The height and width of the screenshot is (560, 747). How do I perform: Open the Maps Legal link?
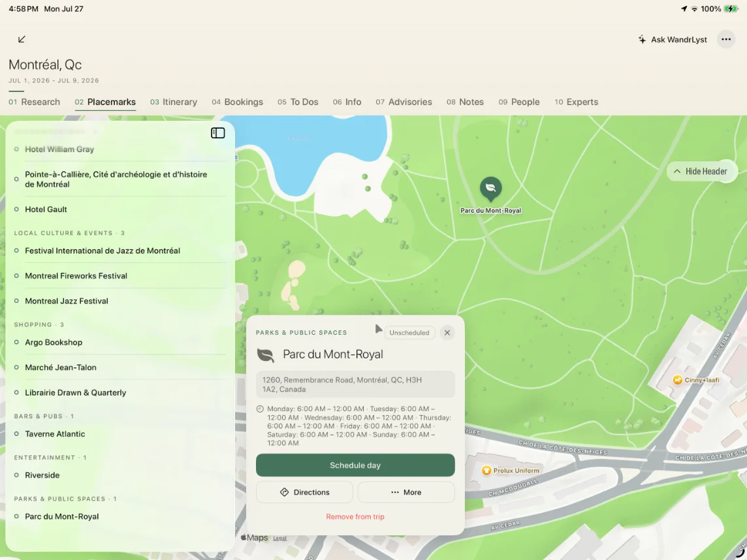(x=279, y=538)
